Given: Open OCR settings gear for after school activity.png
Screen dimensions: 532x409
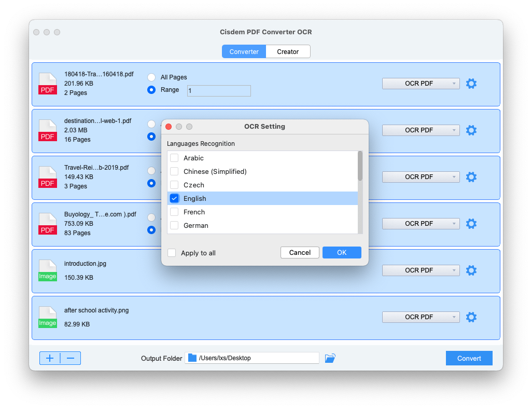Looking at the screenshot, I should [x=471, y=317].
